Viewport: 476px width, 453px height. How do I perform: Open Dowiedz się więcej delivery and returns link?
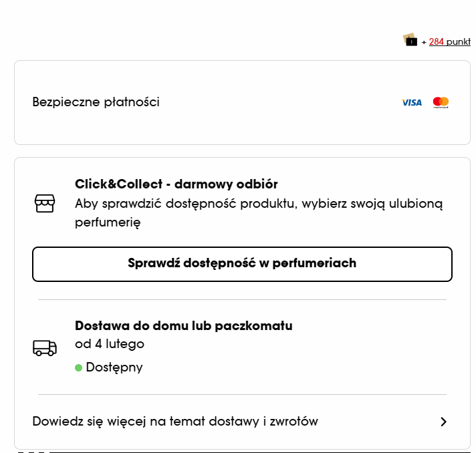point(175,422)
